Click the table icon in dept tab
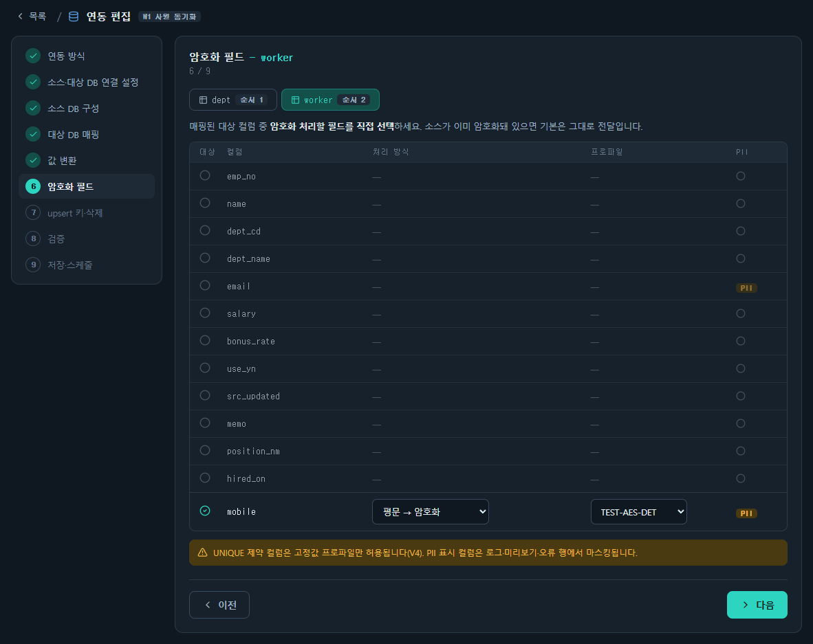The height and width of the screenshot is (644, 813). pyautogui.click(x=204, y=100)
